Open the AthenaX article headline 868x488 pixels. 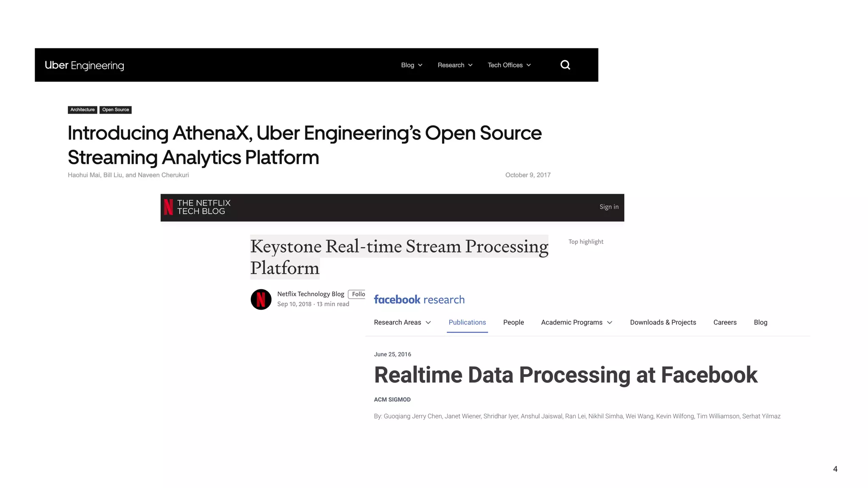(x=305, y=145)
